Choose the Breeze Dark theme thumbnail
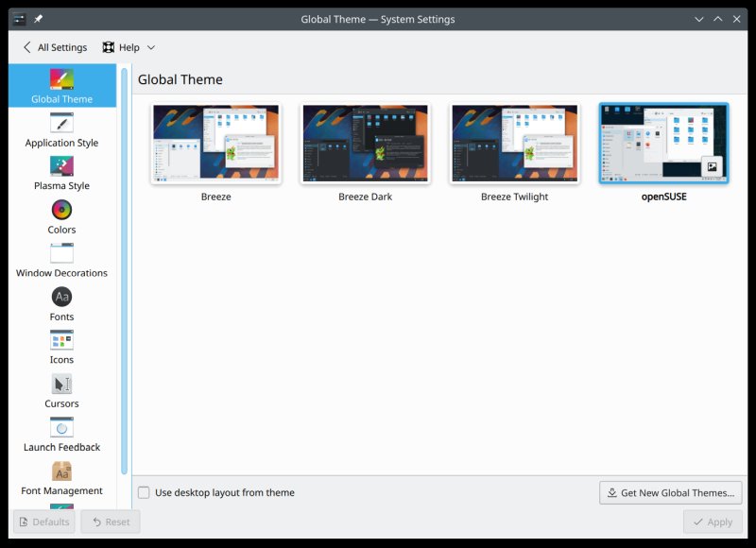756x548 pixels. point(365,144)
